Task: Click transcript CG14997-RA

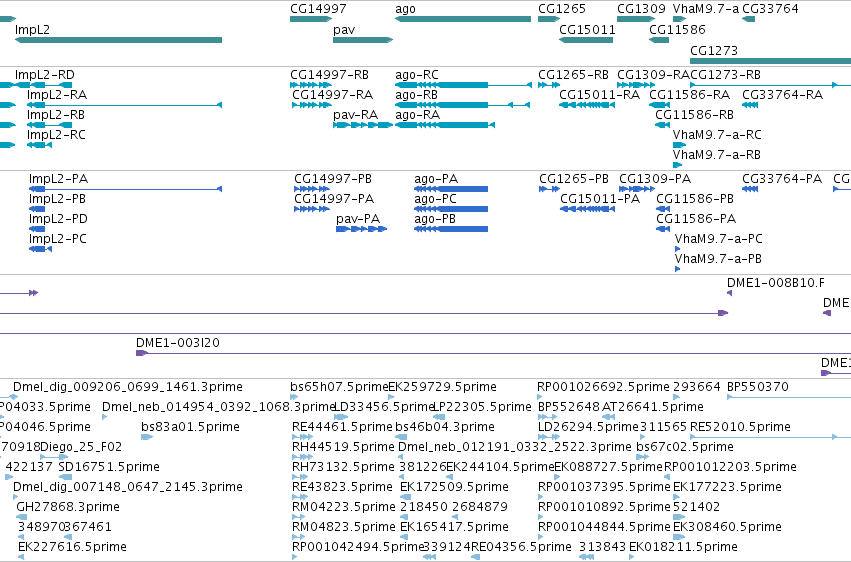Action: click(x=333, y=95)
